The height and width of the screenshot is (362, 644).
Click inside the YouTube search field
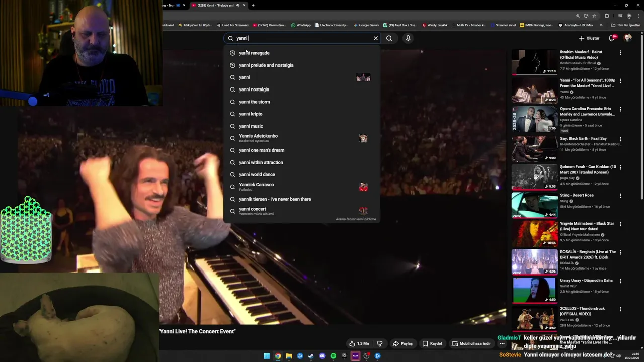coord(302,38)
